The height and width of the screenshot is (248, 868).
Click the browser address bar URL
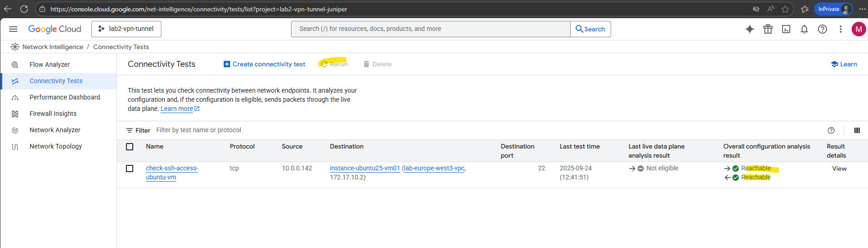coord(199,9)
